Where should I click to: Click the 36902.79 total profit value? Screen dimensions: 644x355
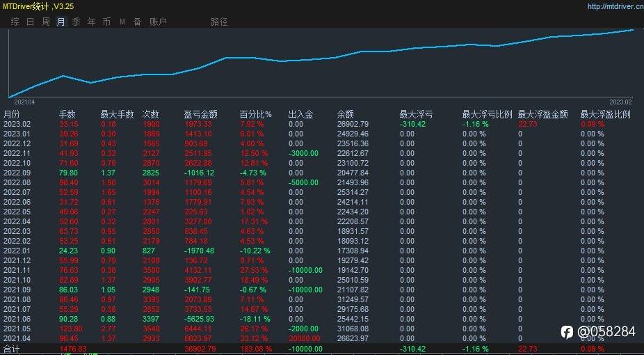click(200, 349)
